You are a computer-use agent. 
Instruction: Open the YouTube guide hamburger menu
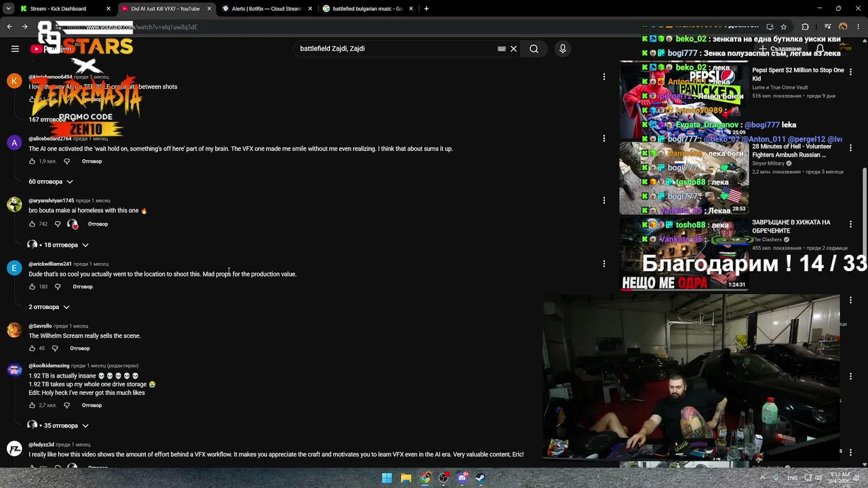(15, 49)
